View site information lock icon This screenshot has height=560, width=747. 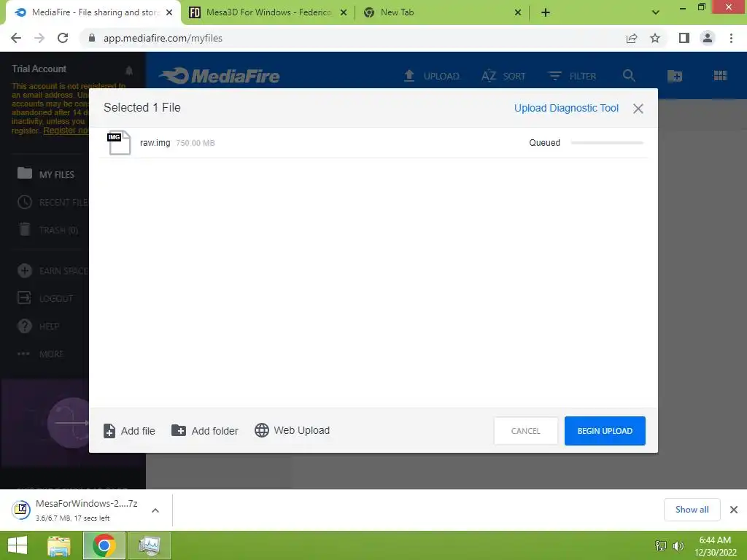[x=92, y=38]
